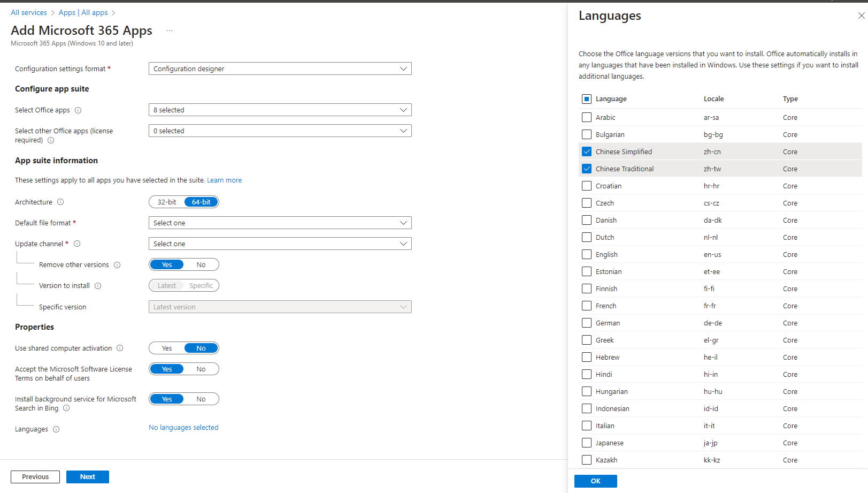Open Default file format dropdown

click(x=280, y=223)
